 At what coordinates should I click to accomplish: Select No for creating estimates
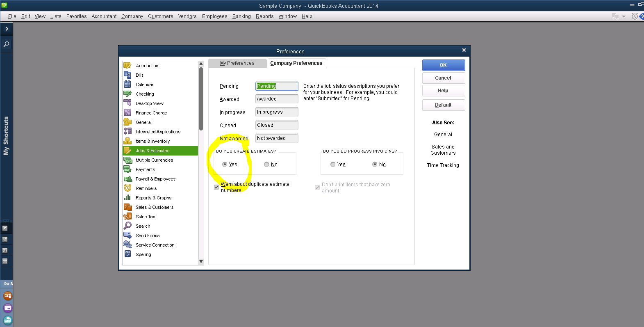[x=266, y=165]
